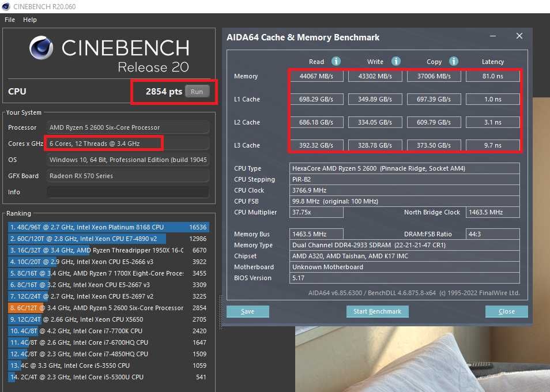Select ranking row Intel Core i7-6700HQ
The width and height of the screenshot is (550, 392).
coord(108,342)
